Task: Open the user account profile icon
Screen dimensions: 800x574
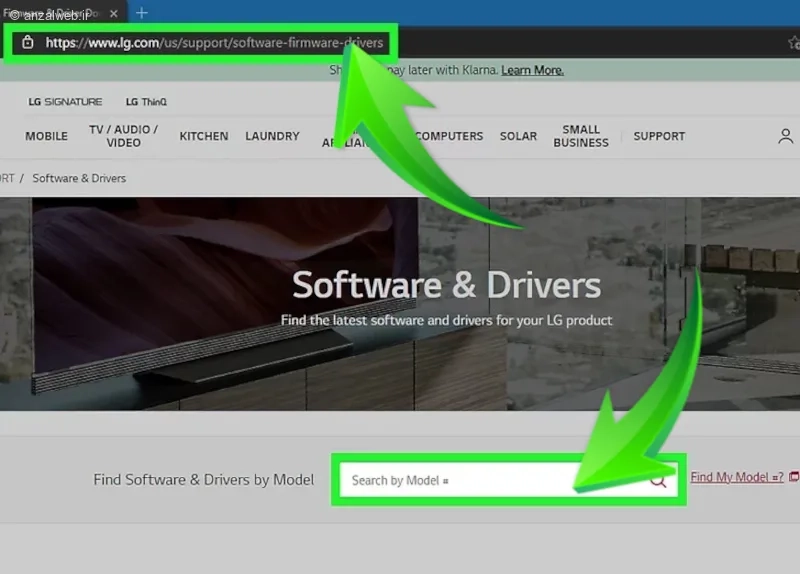Action: [x=785, y=137]
